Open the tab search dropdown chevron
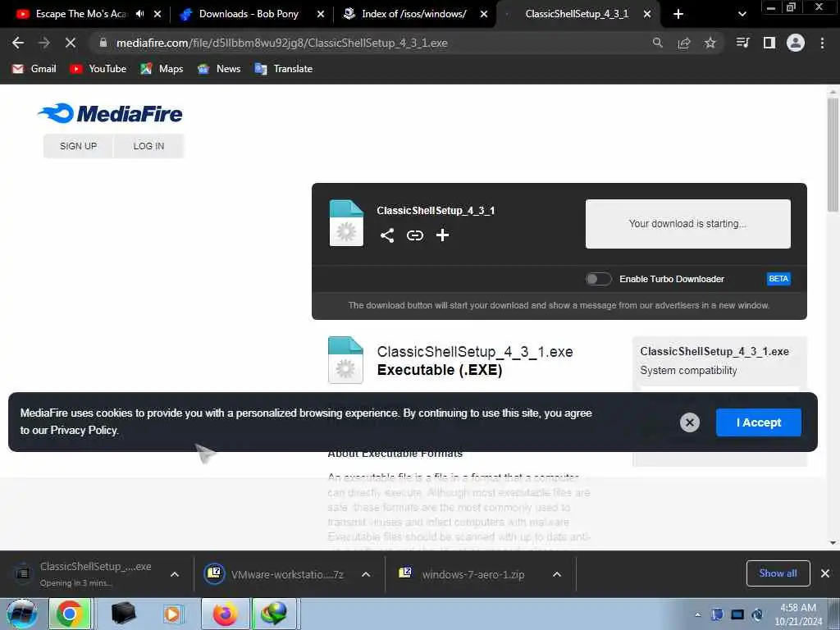This screenshot has width=840, height=630. 742,14
